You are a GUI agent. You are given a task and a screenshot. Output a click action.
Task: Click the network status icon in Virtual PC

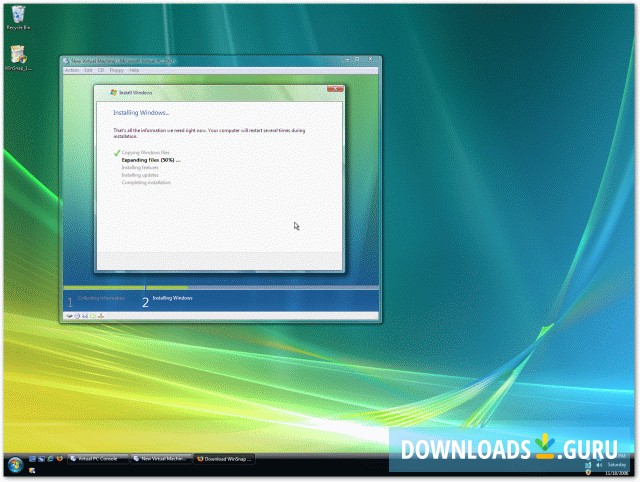101,316
